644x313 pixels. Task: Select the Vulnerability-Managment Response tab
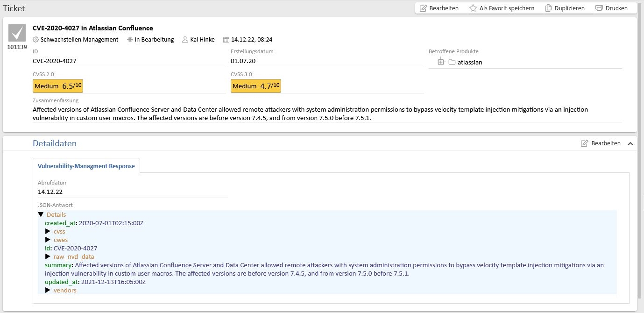pyautogui.click(x=86, y=166)
